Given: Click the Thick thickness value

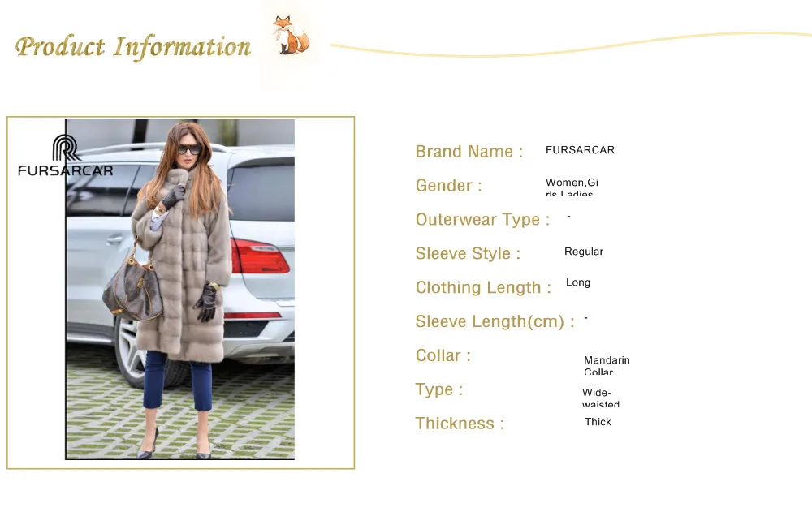Looking at the screenshot, I should [598, 422].
